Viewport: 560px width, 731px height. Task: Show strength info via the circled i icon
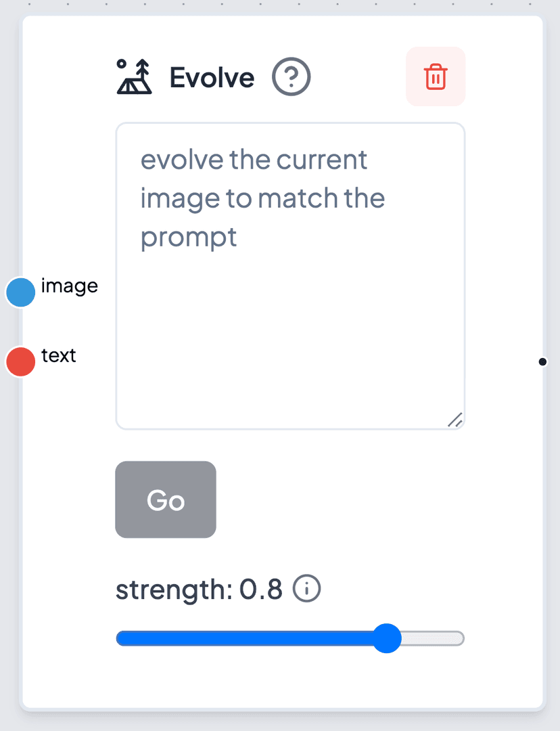pyautogui.click(x=306, y=588)
